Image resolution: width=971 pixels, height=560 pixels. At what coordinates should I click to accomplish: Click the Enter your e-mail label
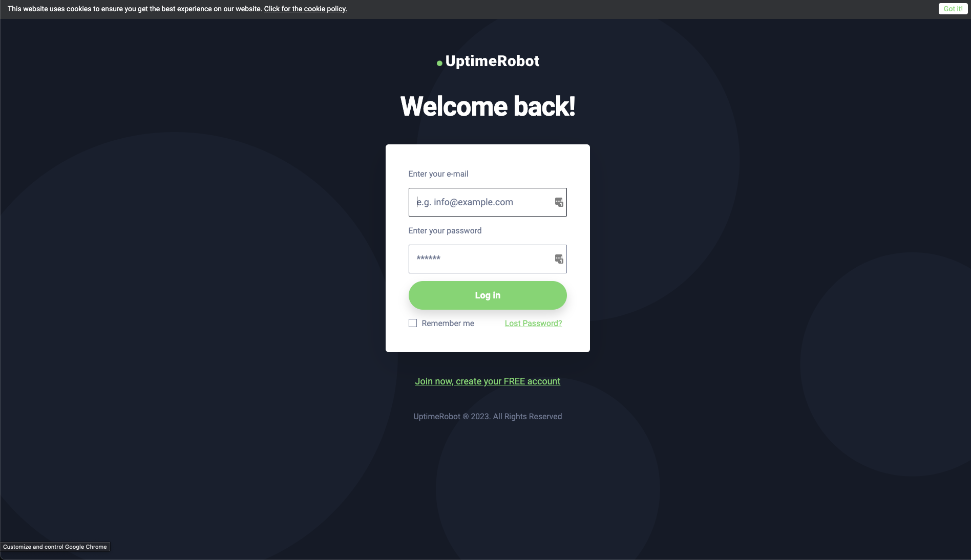(x=438, y=174)
